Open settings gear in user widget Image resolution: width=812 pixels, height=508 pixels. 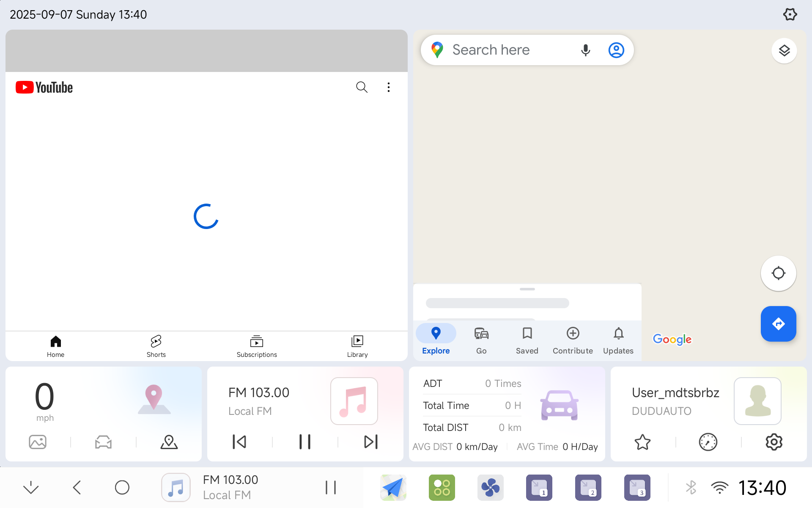(x=774, y=442)
